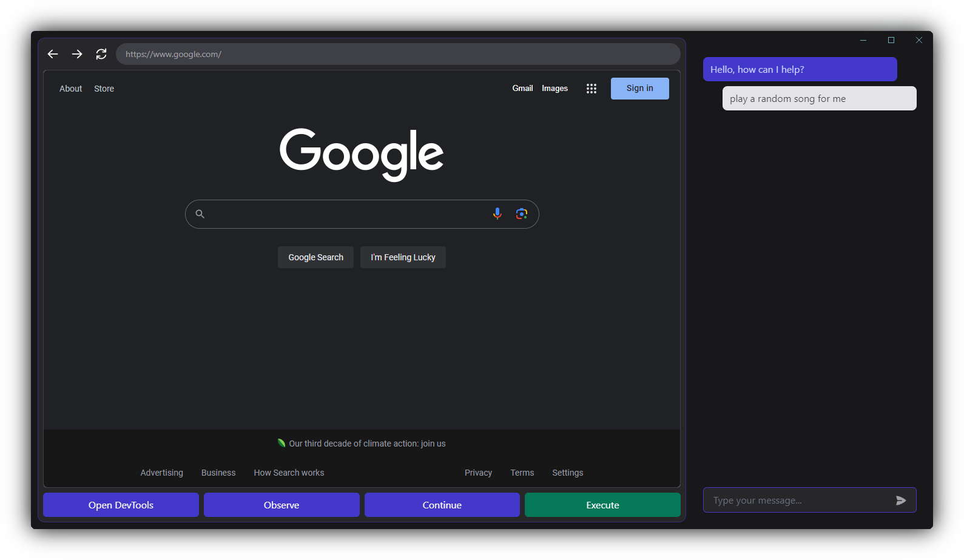964x560 pixels.
Task: Open the Settings footer menu
Action: [x=568, y=473]
